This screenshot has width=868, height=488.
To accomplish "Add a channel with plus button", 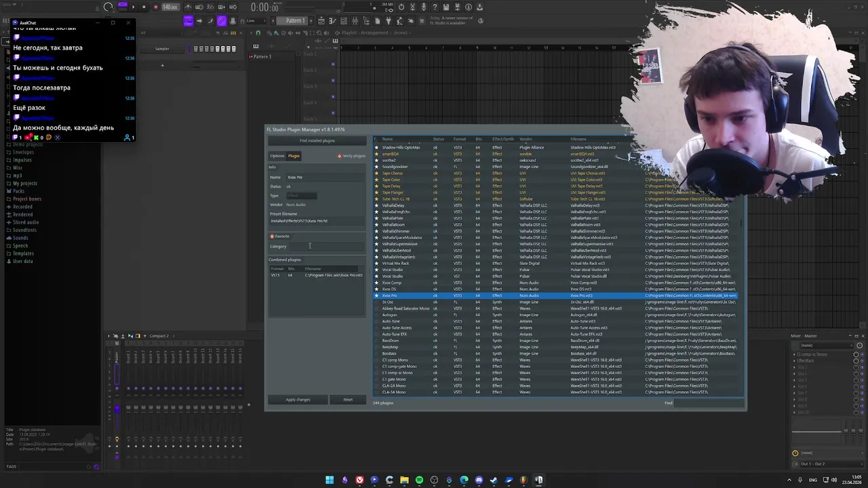I will coord(162,65).
